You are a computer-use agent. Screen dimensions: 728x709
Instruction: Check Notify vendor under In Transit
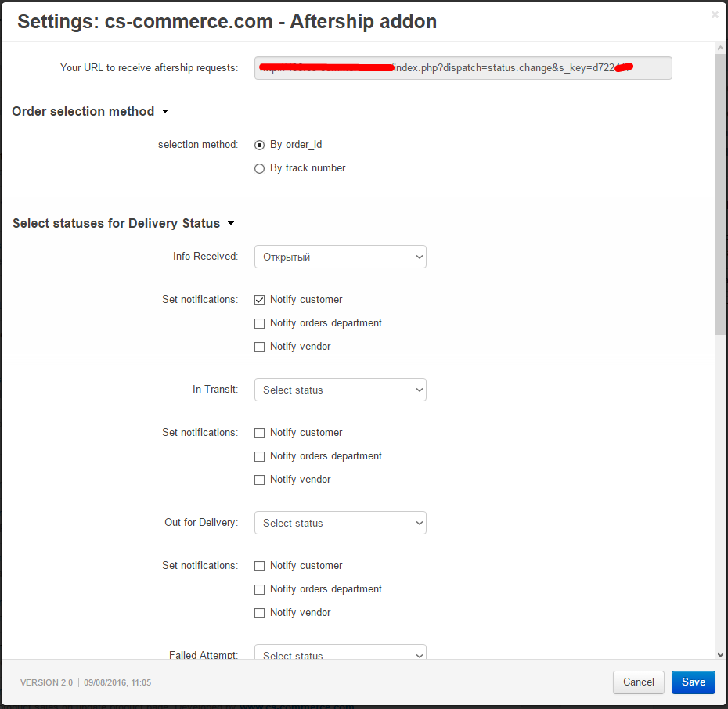tap(260, 480)
